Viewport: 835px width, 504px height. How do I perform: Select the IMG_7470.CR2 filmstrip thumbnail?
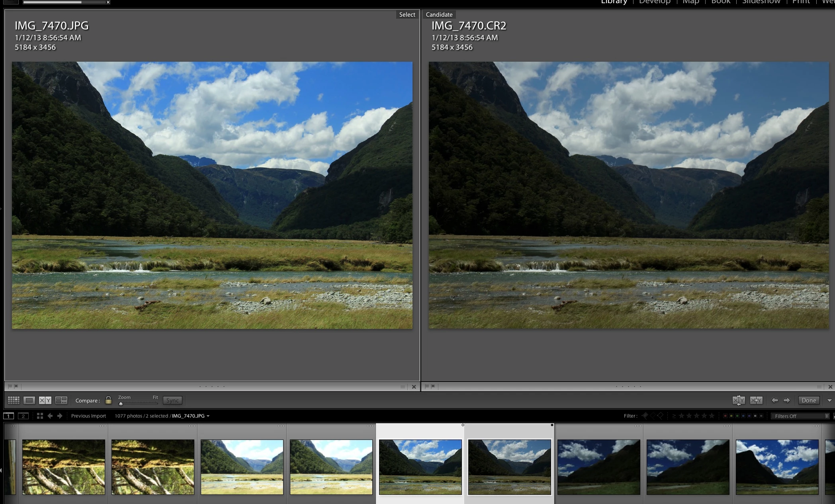coord(509,467)
